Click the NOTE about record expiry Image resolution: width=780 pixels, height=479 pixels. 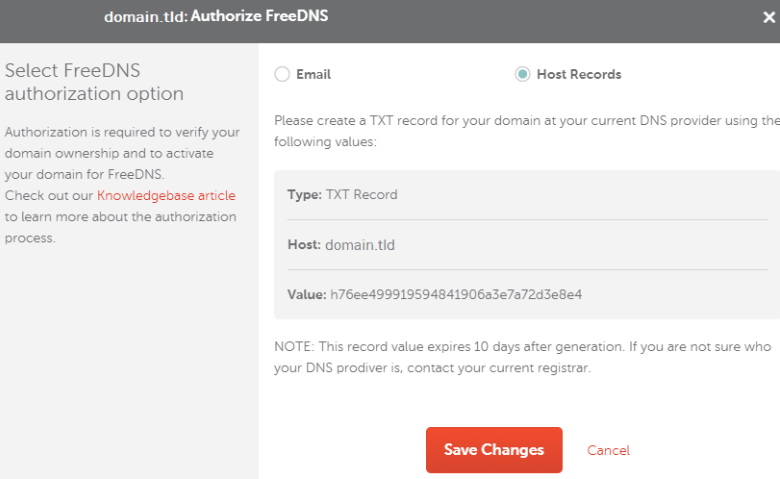523,357
